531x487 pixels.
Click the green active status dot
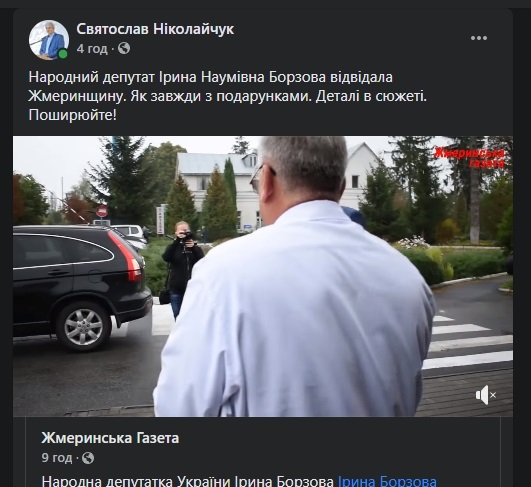click(63, 54)
